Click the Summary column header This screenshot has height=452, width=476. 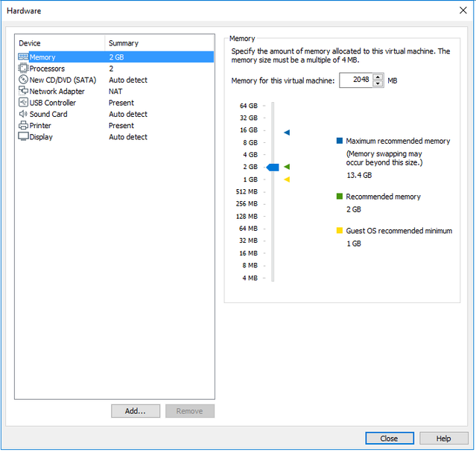pyautogui.click(x=124, y=43)
